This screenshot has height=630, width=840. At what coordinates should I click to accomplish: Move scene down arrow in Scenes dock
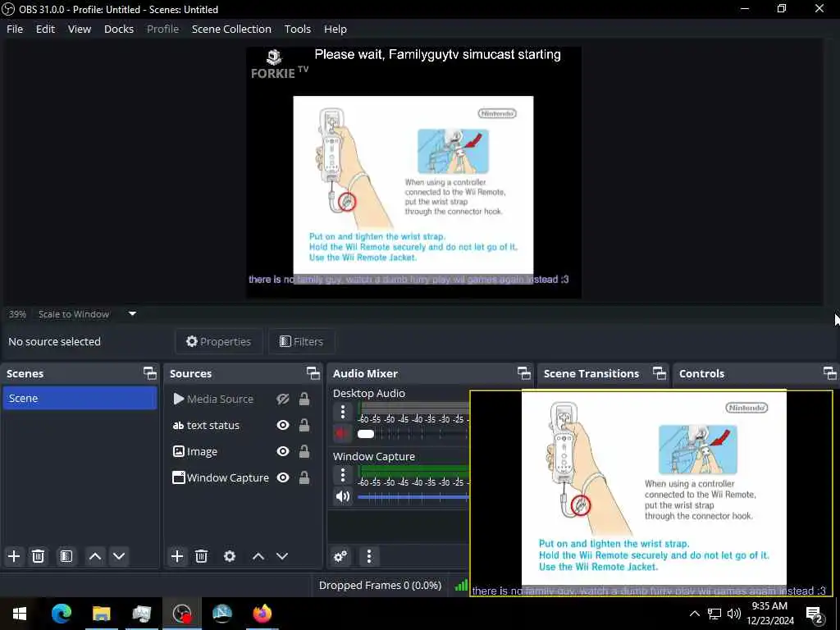119,556
